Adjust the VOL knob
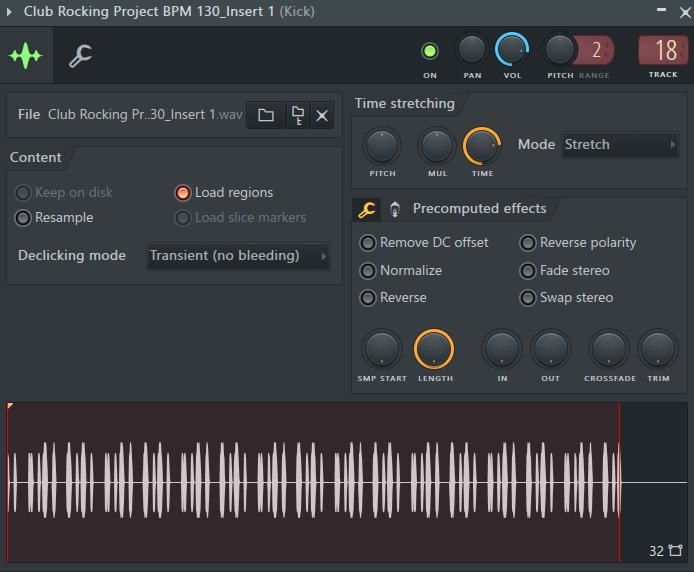Screen dimensions: 694x572 (x=512, y=50)
